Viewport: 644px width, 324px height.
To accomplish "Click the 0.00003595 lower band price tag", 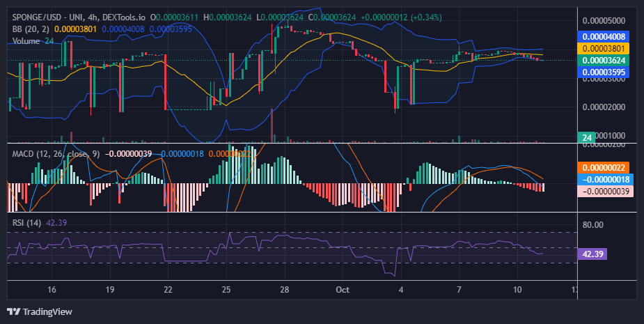I will click(604, 72).
